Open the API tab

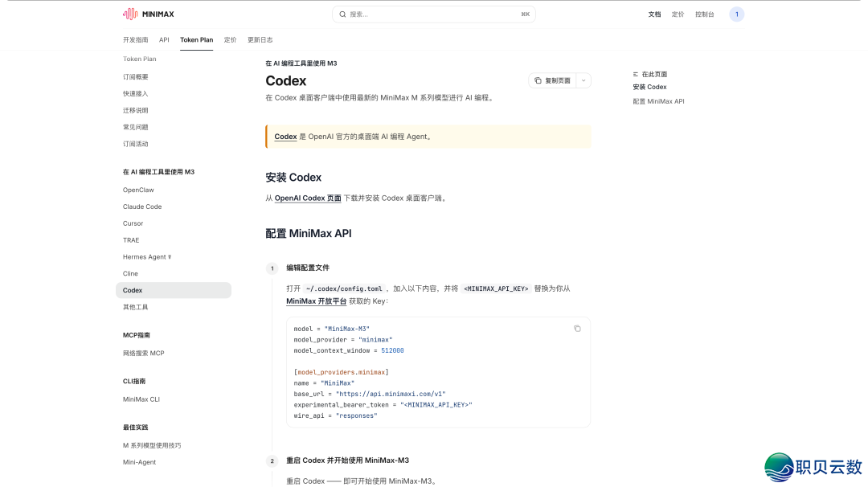coord(164,40)
